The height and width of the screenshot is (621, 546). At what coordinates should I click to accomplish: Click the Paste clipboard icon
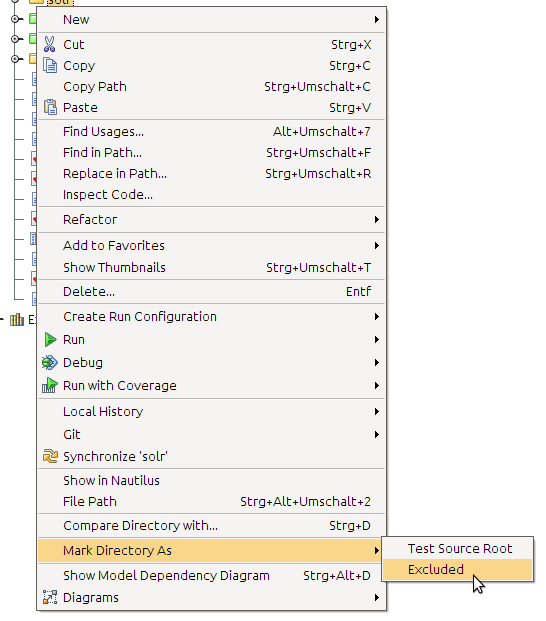(50, 107)
